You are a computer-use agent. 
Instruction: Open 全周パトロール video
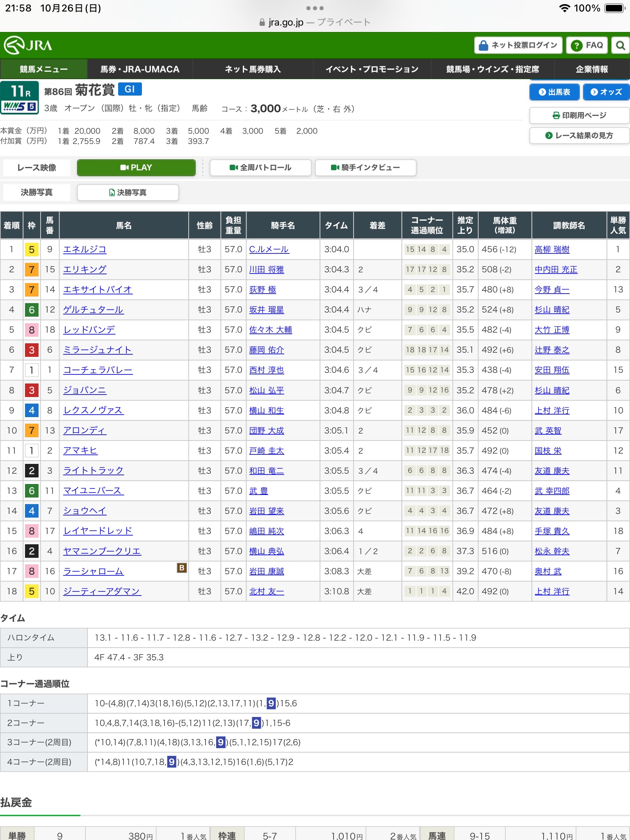(260, 167)
